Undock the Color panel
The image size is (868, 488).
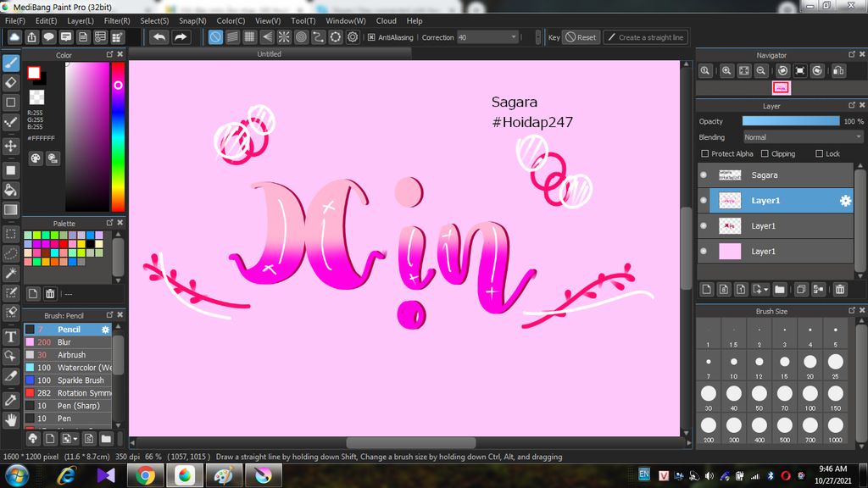pyautogui.click(x=109, y=54)
